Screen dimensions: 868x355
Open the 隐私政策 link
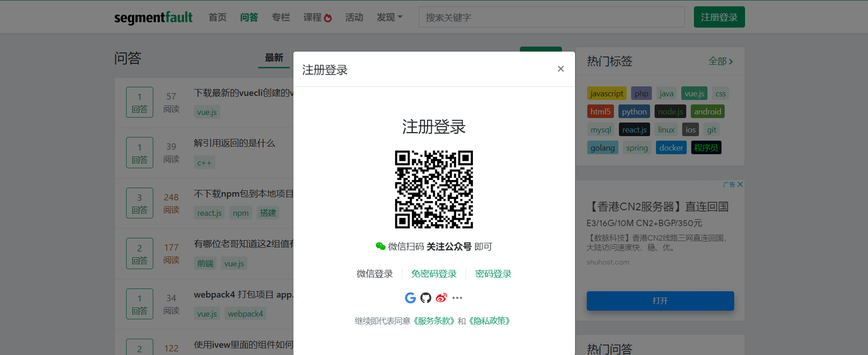(x=490, y=321)
